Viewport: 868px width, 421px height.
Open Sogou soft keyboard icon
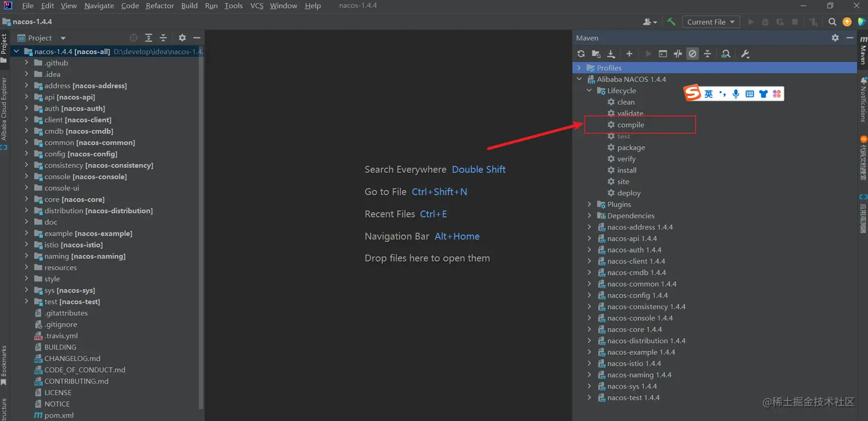click(750, 94)
